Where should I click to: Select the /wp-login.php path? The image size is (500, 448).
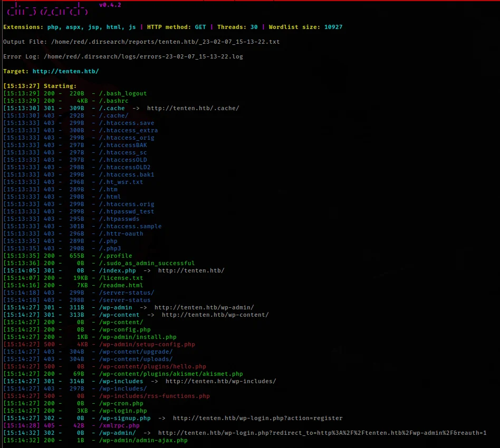point(123,411)
